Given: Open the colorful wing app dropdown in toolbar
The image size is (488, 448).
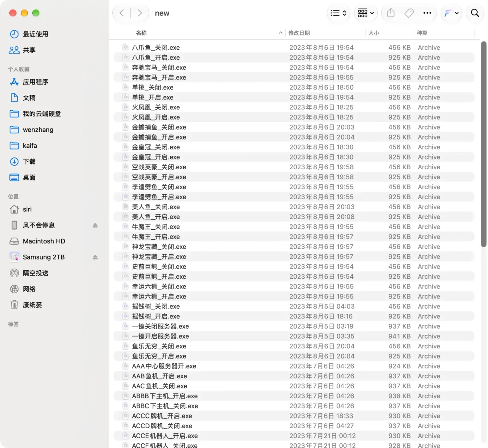Looking at the screenshot, I should 451,13.
